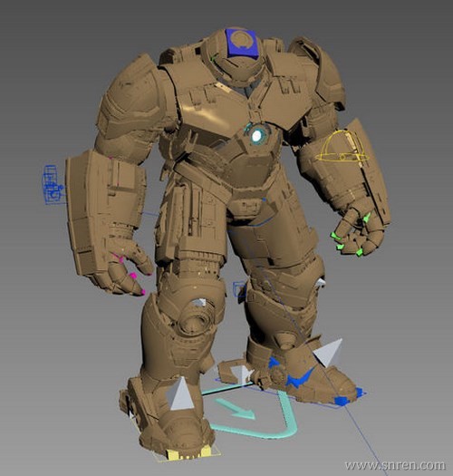Select the small blue wireframe box near knee

[x=239, y=289]
